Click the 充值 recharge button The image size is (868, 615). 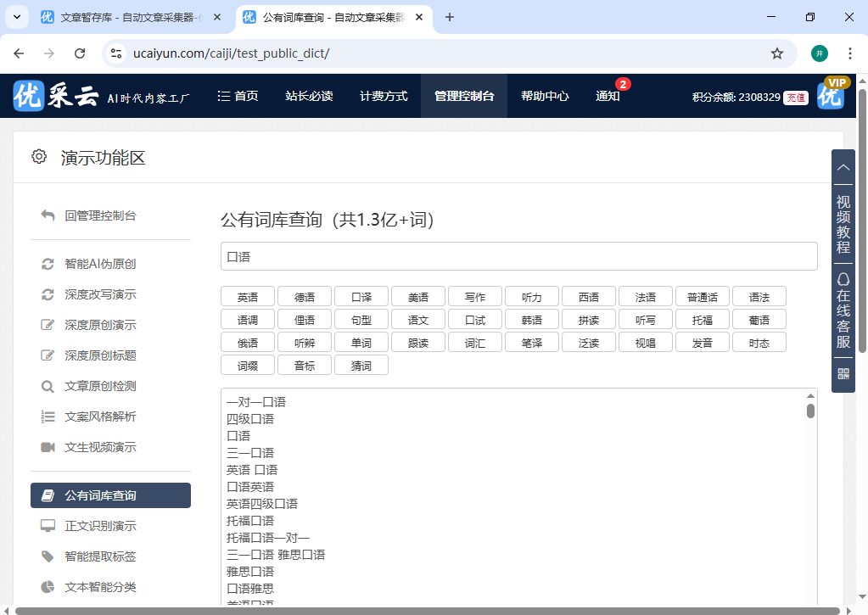point(795,97)
